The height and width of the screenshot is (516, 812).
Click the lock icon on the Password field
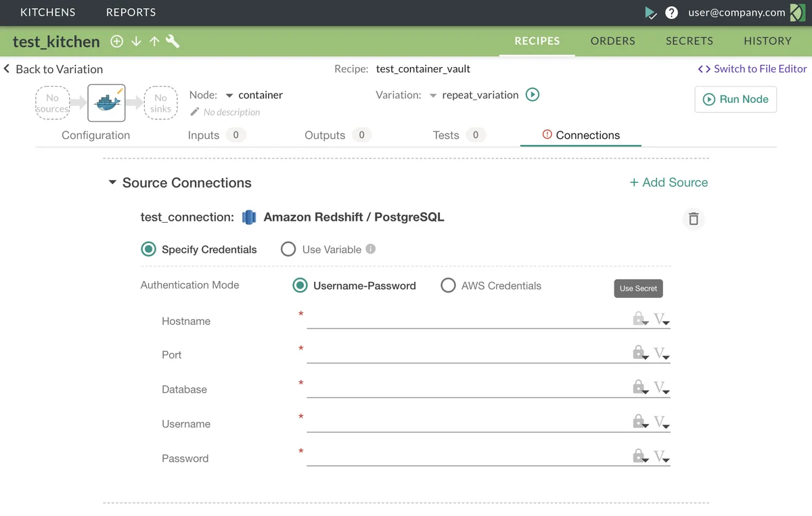tap(639, 456)
